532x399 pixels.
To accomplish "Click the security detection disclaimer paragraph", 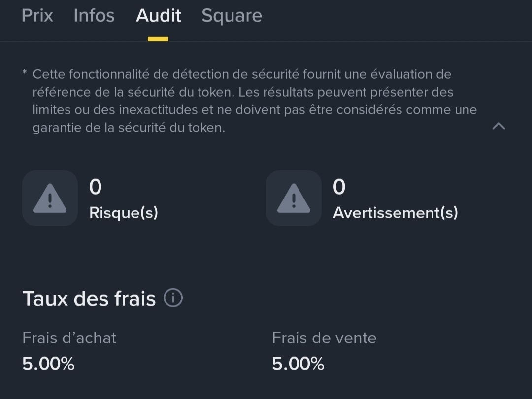I will click(246, 101).
